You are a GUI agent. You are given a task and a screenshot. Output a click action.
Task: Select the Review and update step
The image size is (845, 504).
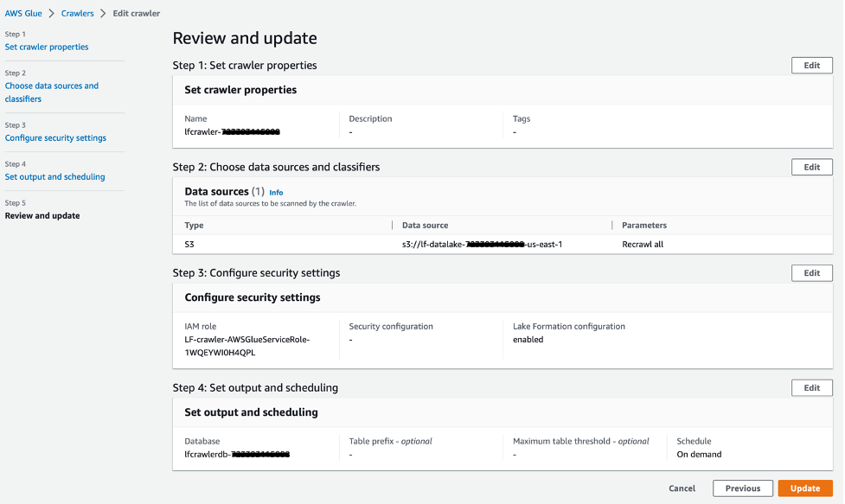42,215
